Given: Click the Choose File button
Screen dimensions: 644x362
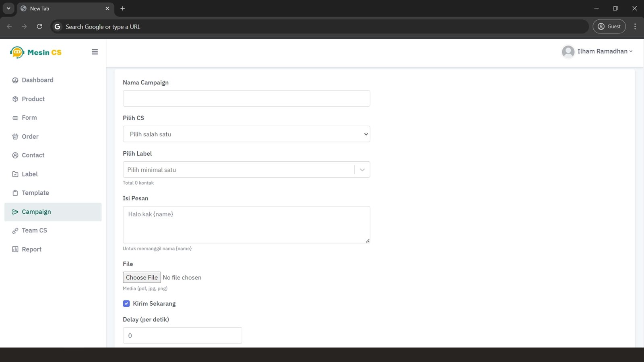Looking at the screenshot, I should click(x=142, y=278).
